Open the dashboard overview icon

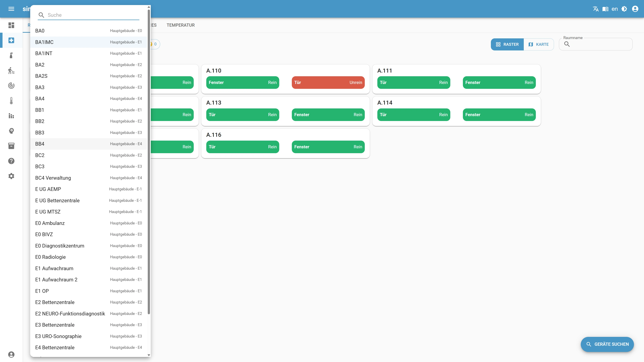(11, 25)
